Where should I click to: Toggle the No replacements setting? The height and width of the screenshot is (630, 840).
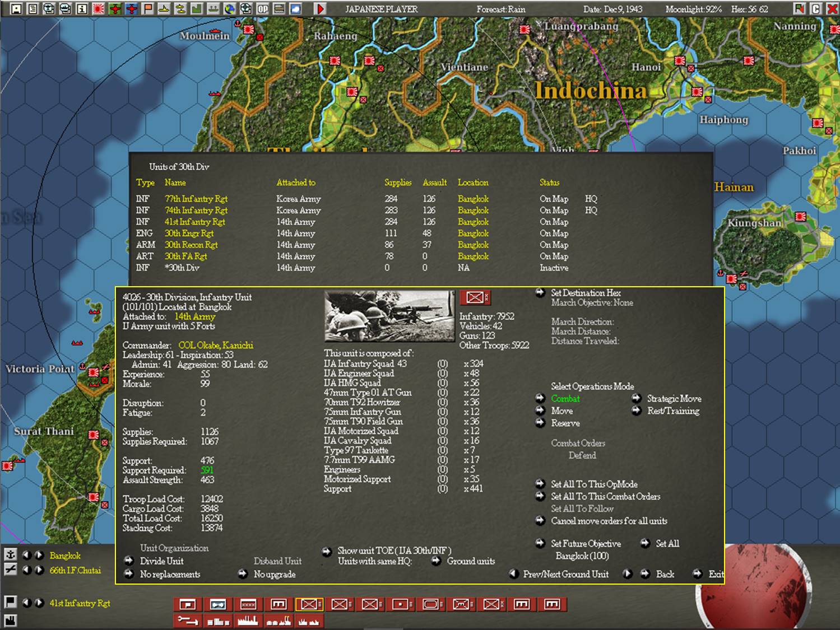170,574
